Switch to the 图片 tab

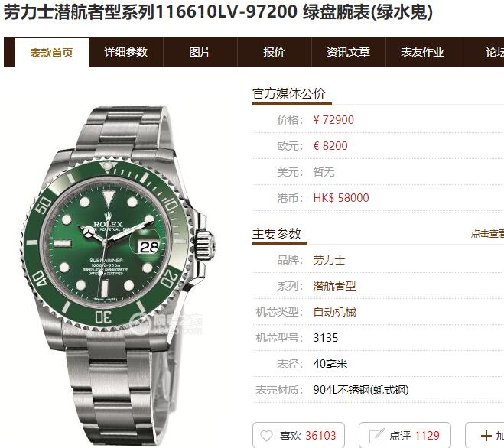coord(200,52)
